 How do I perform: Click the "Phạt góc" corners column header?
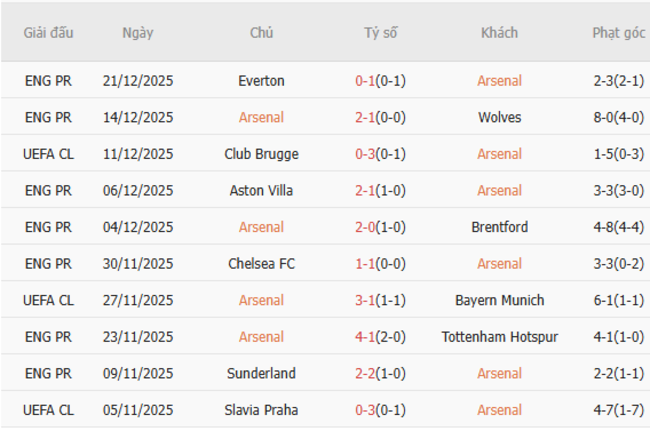tap(618, 33)
